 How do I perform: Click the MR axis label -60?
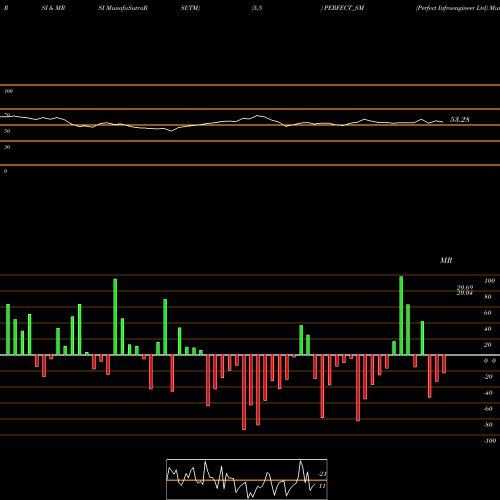tap(488, 409)
